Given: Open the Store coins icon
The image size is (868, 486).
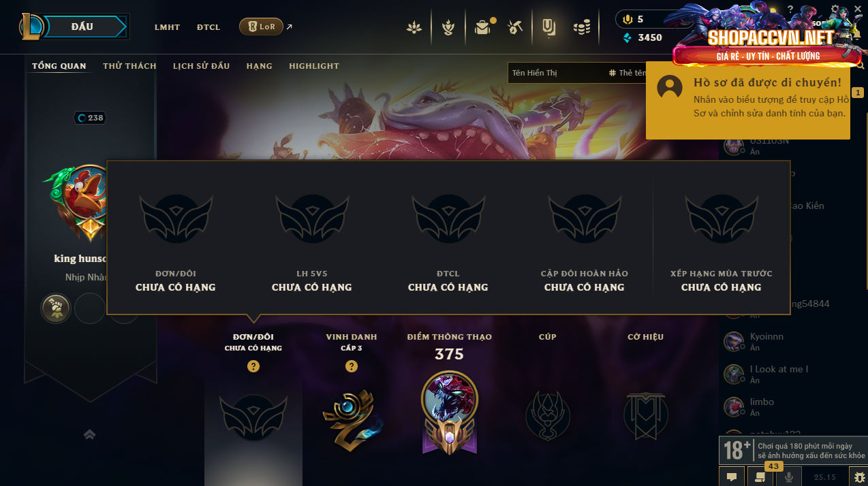Looking at the screenshot, I should [x=581, y=27].
